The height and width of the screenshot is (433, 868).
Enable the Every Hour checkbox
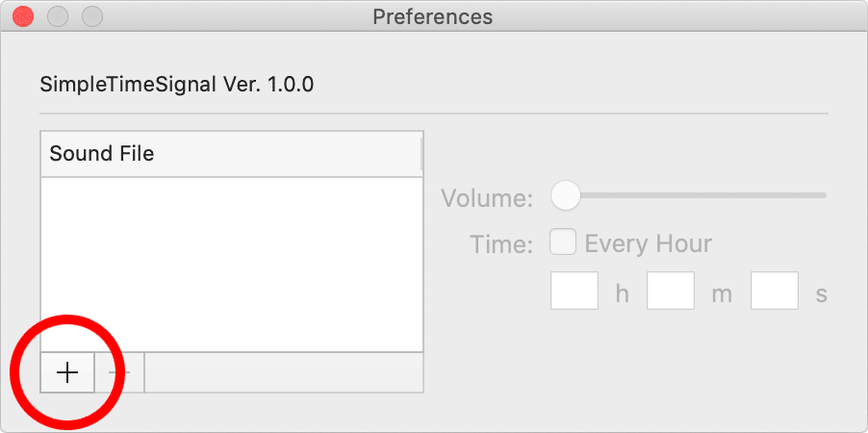pos(562,242)
